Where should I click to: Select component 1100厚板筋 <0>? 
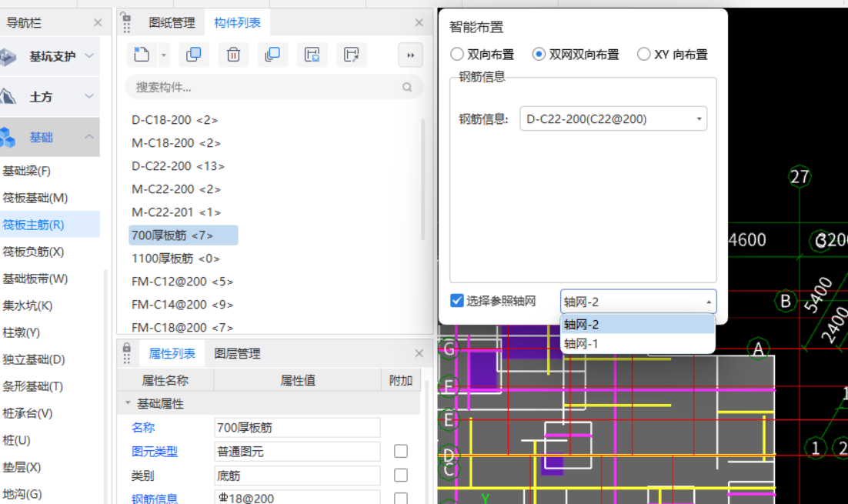[x=175, y=259]
